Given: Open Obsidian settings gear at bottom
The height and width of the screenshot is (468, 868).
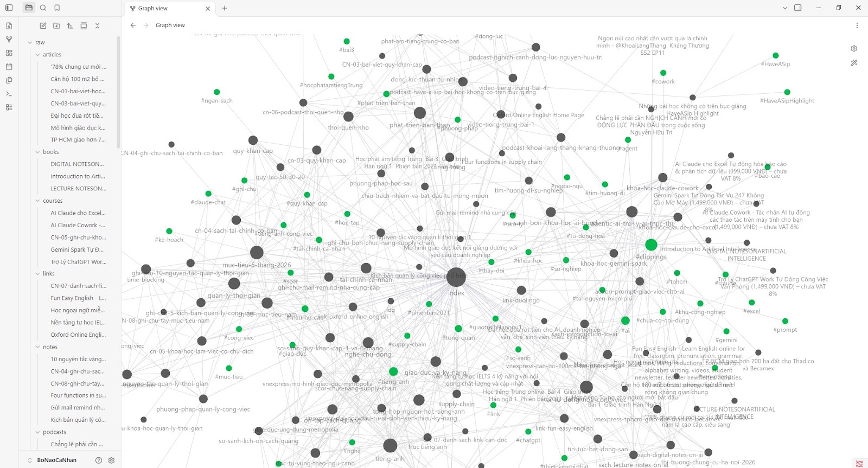Looking at the screenshot, I should 111,460.
